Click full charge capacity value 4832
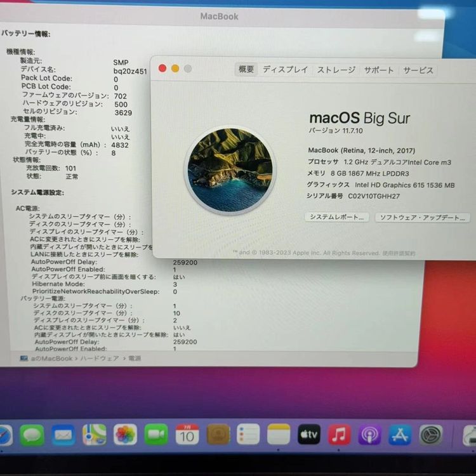Image resolution: width=476 pixels, height=476 pixels. pos(120,145)
